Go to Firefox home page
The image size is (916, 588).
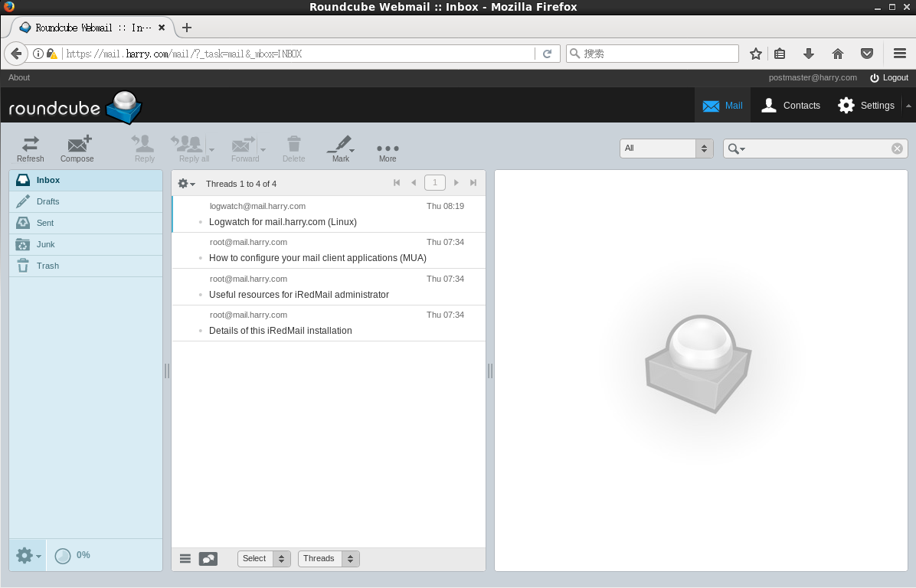pyautogui.click(x=838, y=54)
